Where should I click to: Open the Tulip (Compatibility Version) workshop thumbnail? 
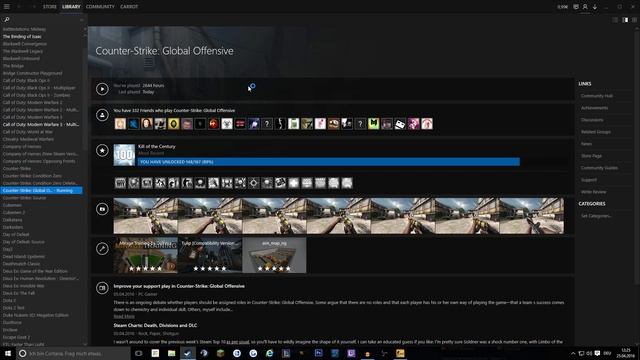pyautogui.click(x=210, y=256)
